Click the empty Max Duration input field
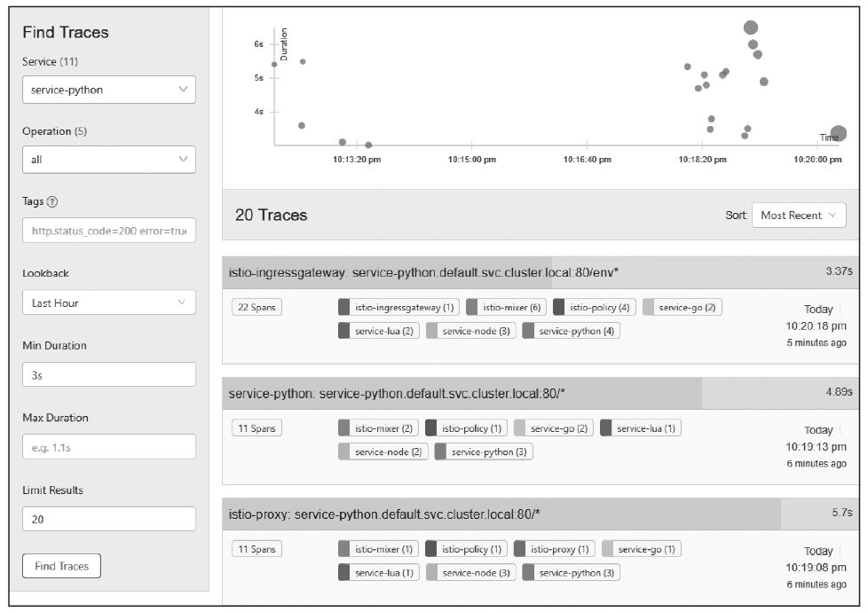Viewport: 868px width, 612px height. point(108,447)
